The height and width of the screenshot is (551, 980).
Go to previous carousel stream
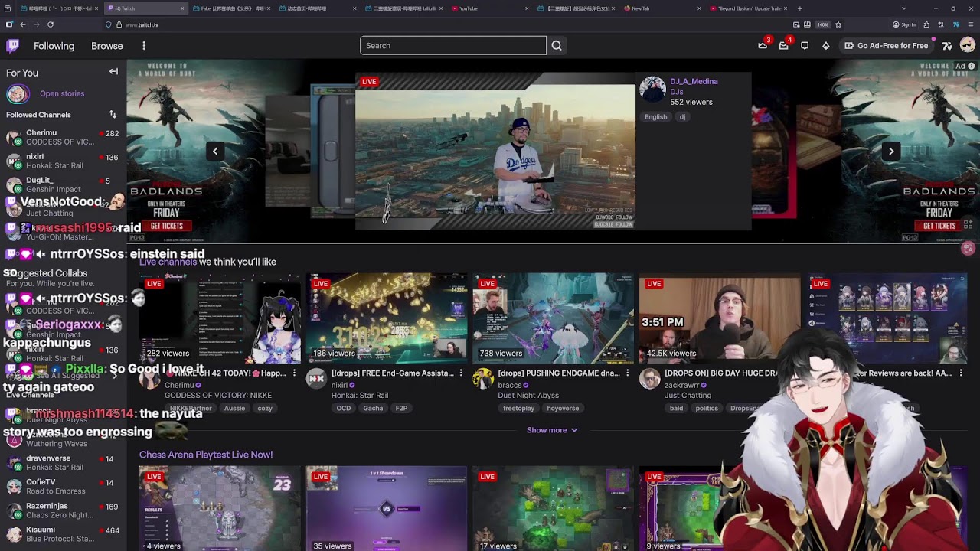point(215,152)
